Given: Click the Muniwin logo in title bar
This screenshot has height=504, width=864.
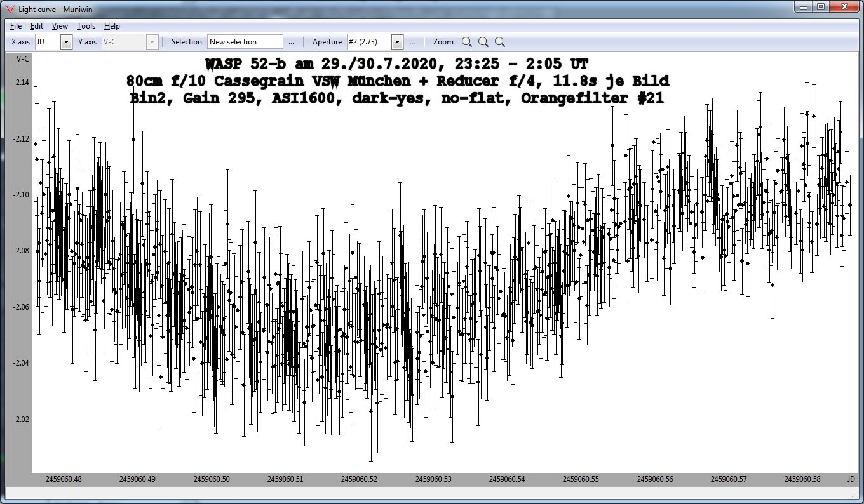Looking at the screenshot, I should pyautogui.click(x=8, y=8).
